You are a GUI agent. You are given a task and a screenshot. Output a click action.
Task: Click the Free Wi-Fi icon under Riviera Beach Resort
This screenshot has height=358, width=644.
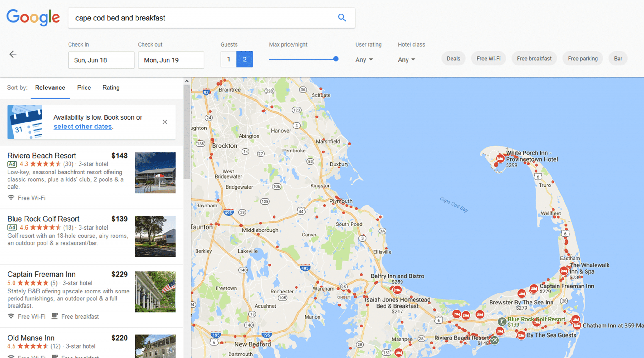click(x=11, y=198)
